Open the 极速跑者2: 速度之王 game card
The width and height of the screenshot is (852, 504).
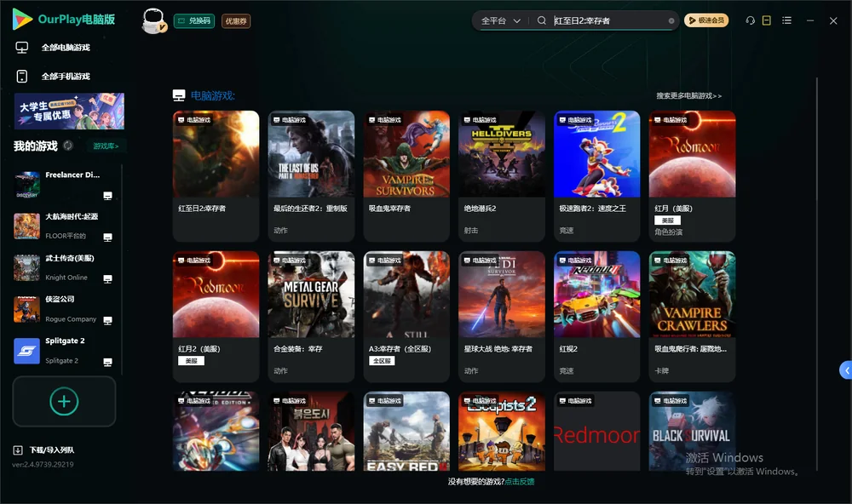(x=596, y=176)
